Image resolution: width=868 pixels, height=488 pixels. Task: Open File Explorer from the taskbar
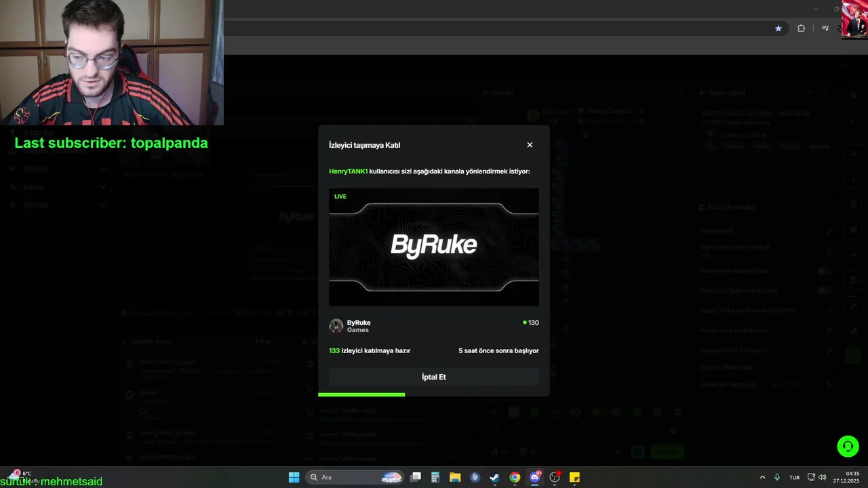pos(455,477)
